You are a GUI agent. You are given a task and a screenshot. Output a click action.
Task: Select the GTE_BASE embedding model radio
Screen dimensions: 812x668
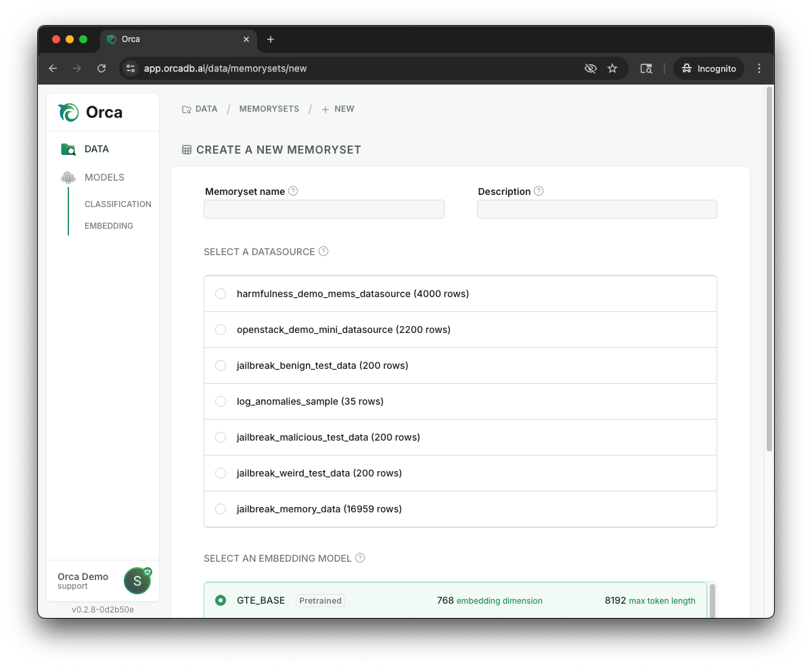tap(221, 600)
